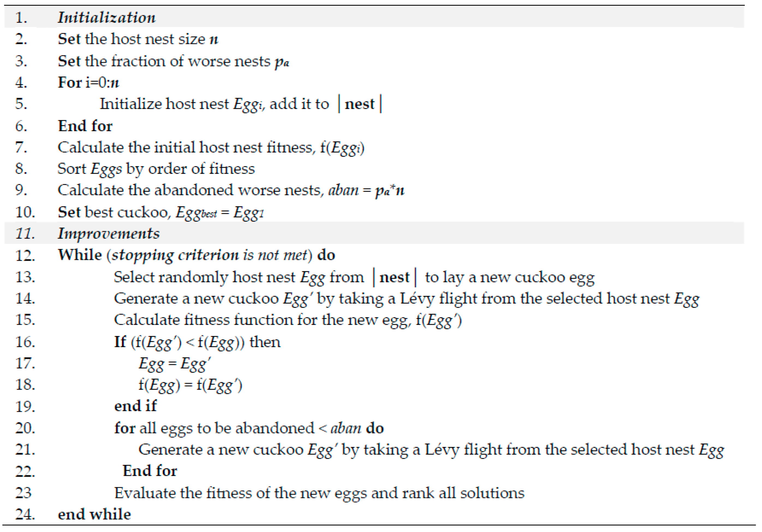Screen dimensions: 762x532
Task: Click 'Sort Eggs by order of fitness'
Action: [x=156, y=169]
